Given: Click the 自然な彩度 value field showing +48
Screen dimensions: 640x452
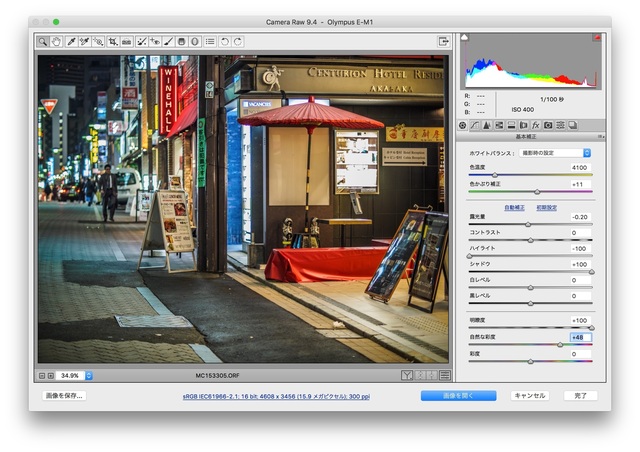Looking at the screenshot, I should [580, 337].
